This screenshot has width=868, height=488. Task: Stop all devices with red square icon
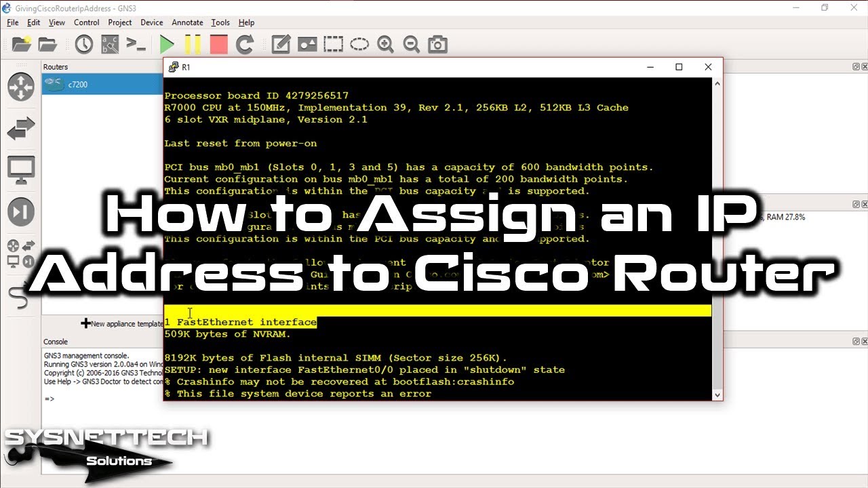[x=218, y=45]
